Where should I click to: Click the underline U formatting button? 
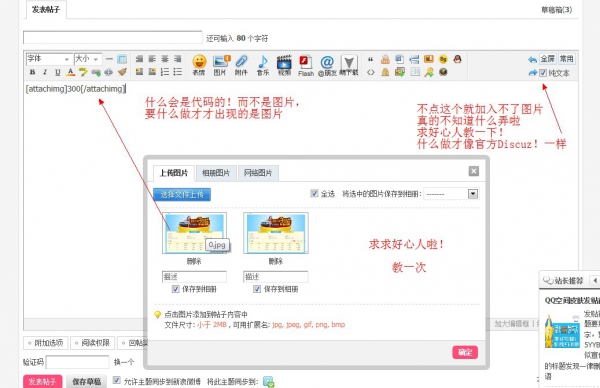point(57,72)
